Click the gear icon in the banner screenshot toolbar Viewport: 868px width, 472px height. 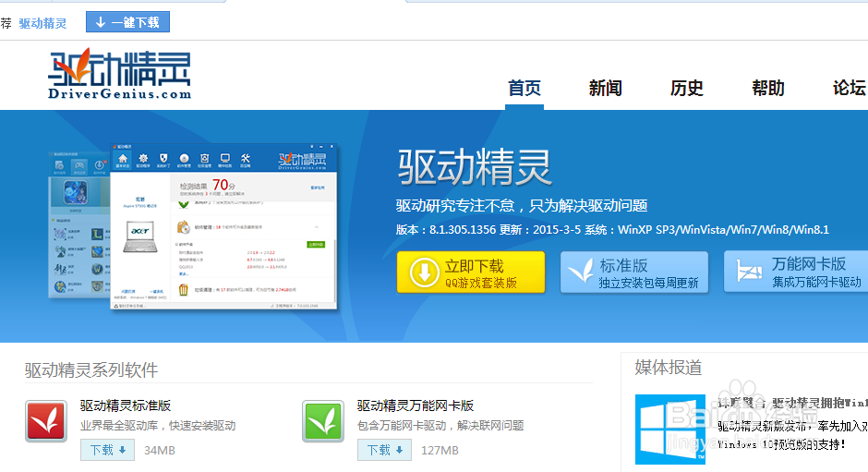pos(143,159)
